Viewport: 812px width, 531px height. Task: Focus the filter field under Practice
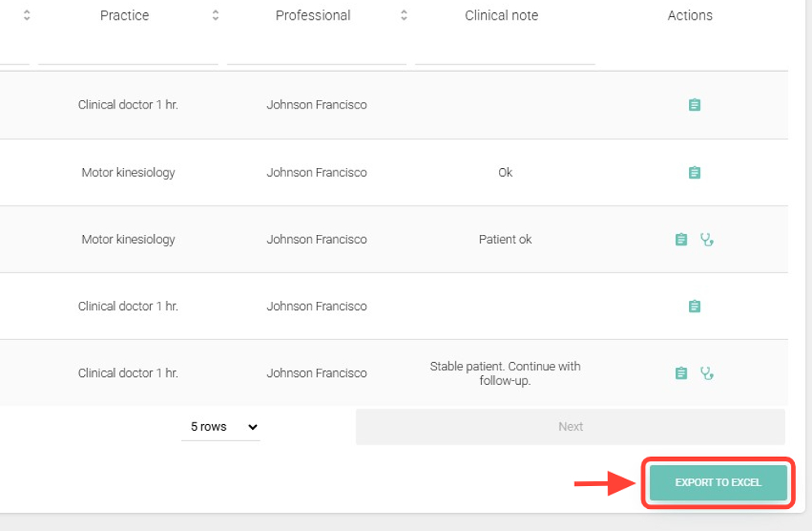coord(128,54)
